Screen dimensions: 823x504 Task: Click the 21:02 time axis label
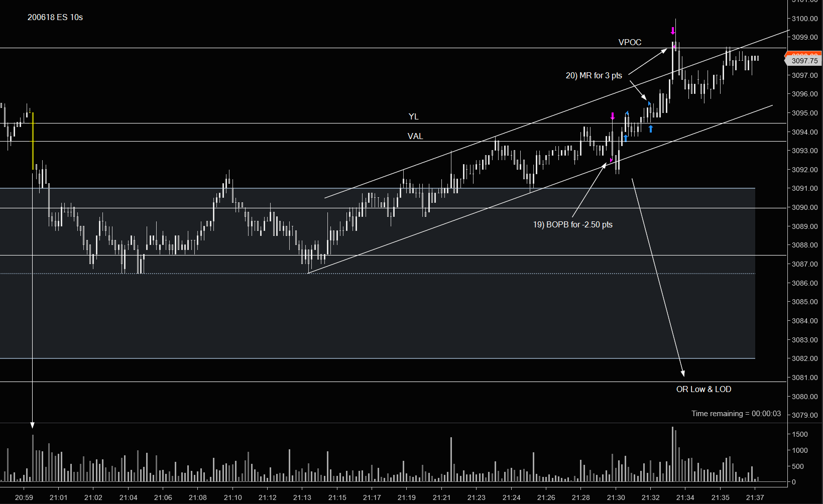[x=93, y=497]
